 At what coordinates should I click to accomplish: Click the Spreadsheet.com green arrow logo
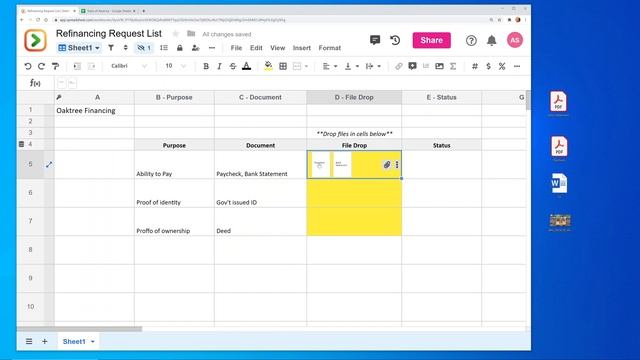tap(36, 40)
